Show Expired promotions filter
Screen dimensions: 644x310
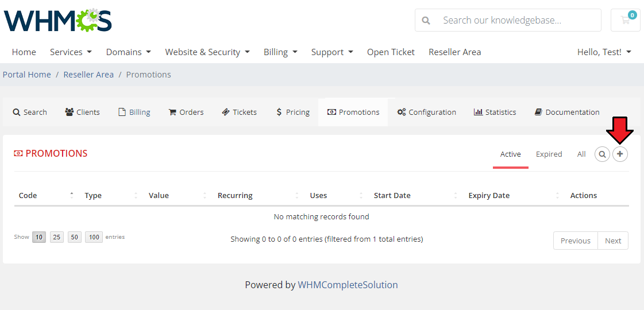click(549, 154)
